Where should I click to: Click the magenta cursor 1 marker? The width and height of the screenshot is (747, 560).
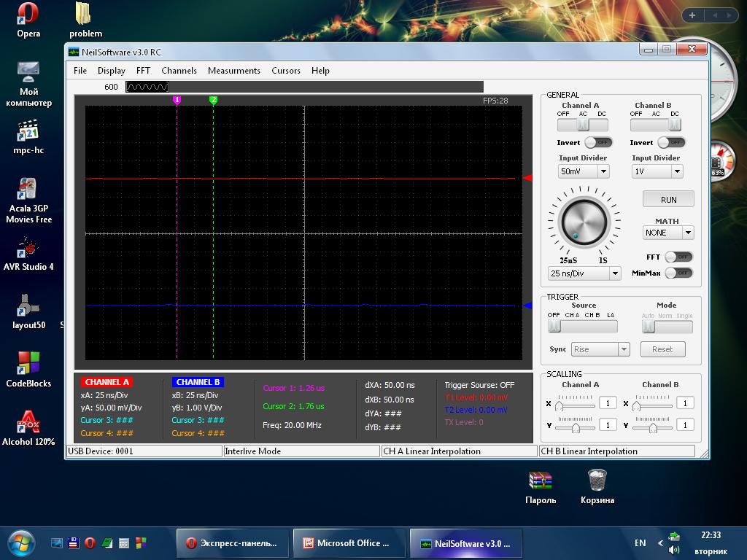tap(177, 100)
